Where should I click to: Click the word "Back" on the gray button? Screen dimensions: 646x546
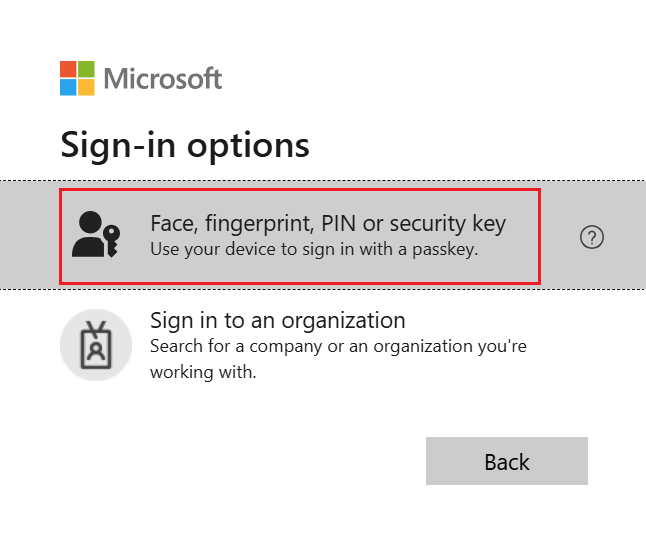507,462
